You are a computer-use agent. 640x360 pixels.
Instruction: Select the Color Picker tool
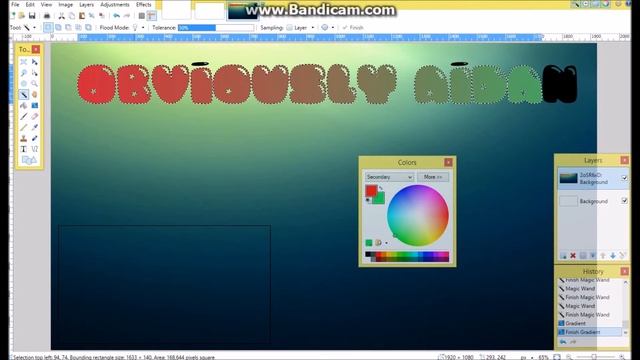pos(35,127)
